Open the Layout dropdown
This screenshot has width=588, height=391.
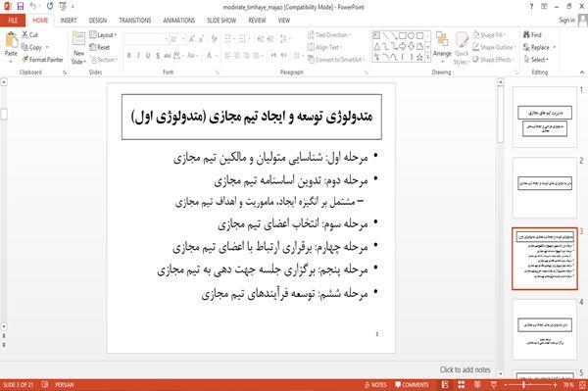103,35
